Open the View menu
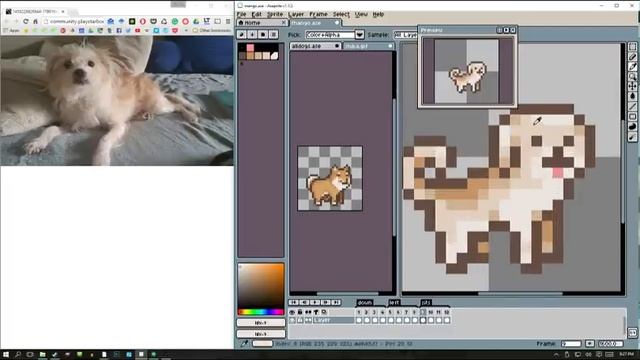The image size is (640, 360). tap(361, 14)
